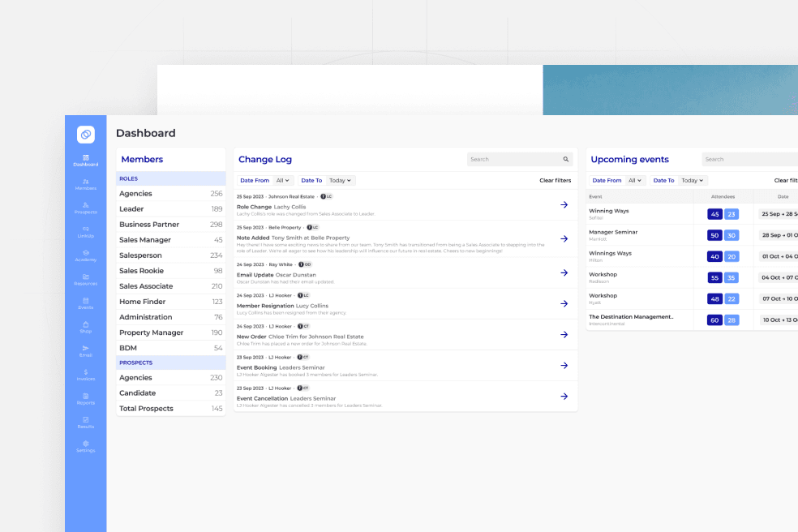Open Email from the sidebar
Screen dimensions: 798x532
85,351
